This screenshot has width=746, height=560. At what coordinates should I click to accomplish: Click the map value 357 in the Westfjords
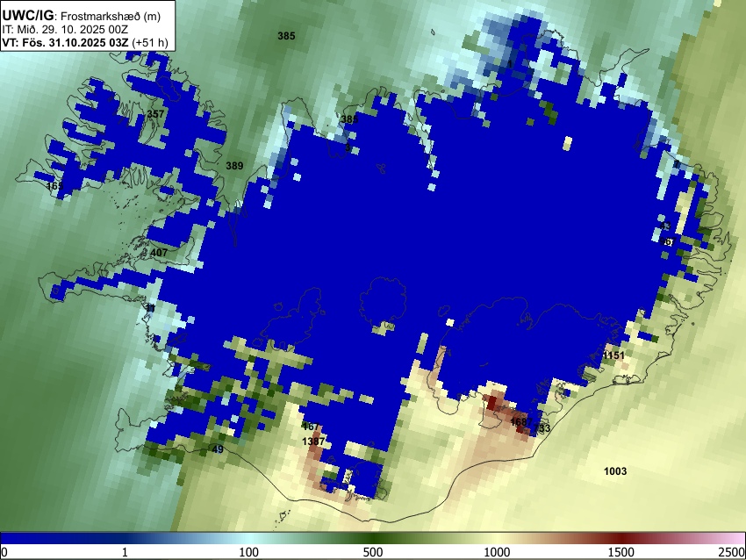[155, 114]
